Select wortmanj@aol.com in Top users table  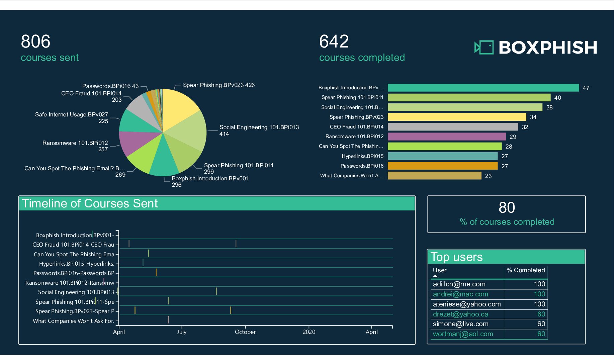click(x=463, y=334)
